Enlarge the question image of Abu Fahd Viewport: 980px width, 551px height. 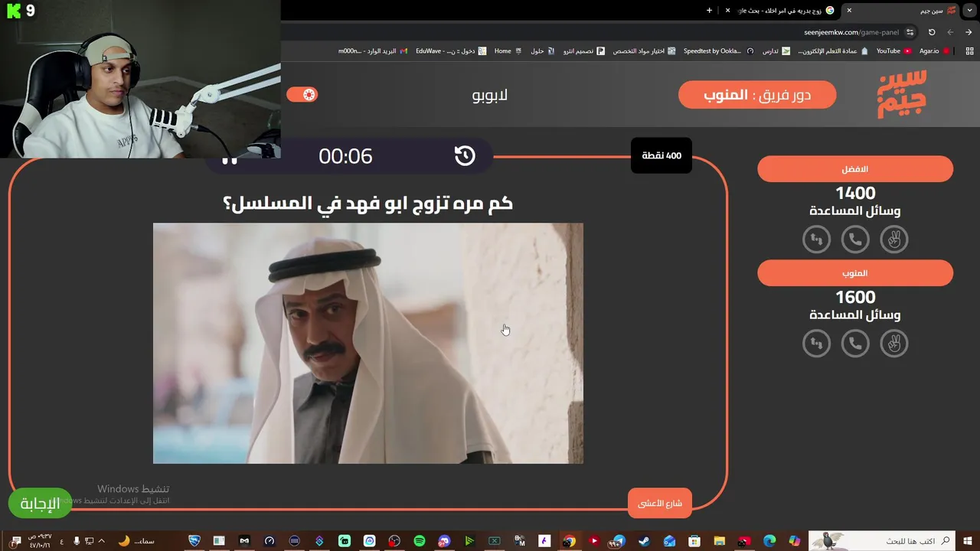(368, 344)
